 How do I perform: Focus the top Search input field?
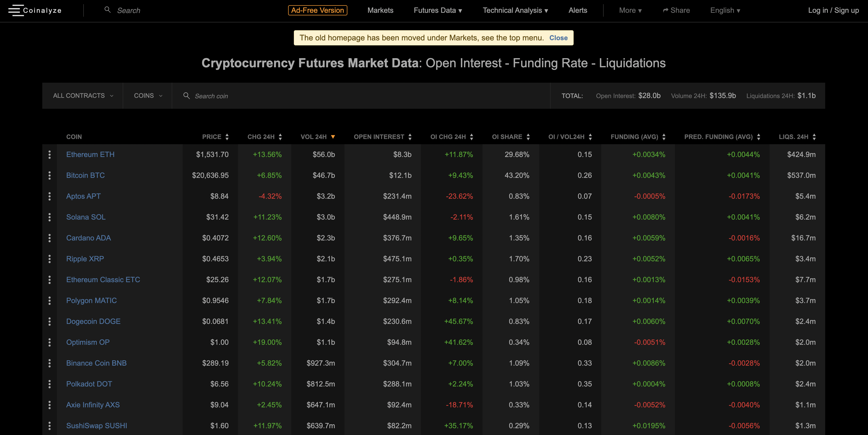128,10
